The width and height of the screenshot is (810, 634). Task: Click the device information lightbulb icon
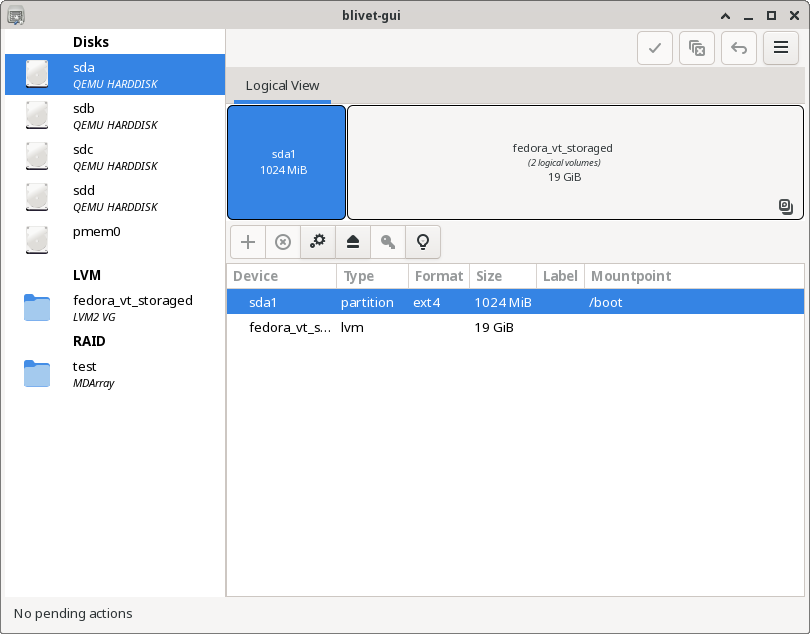click(423, 242)
